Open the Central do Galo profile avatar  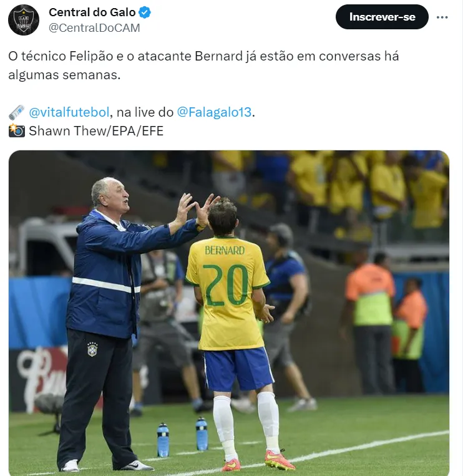23,20
